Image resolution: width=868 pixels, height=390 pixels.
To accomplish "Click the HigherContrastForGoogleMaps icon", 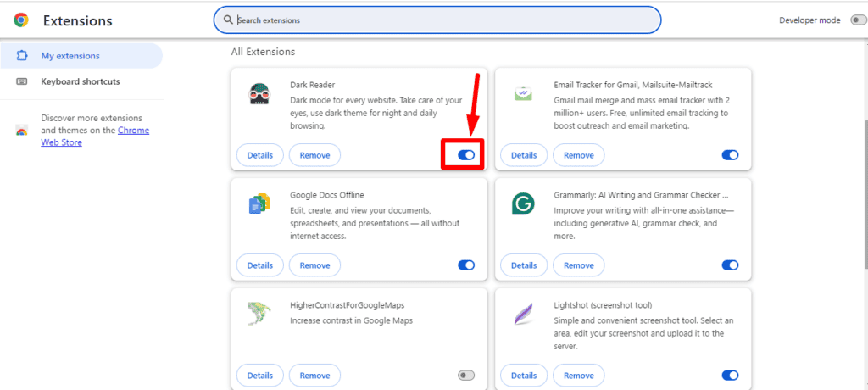I will click(x=259, y=314).
